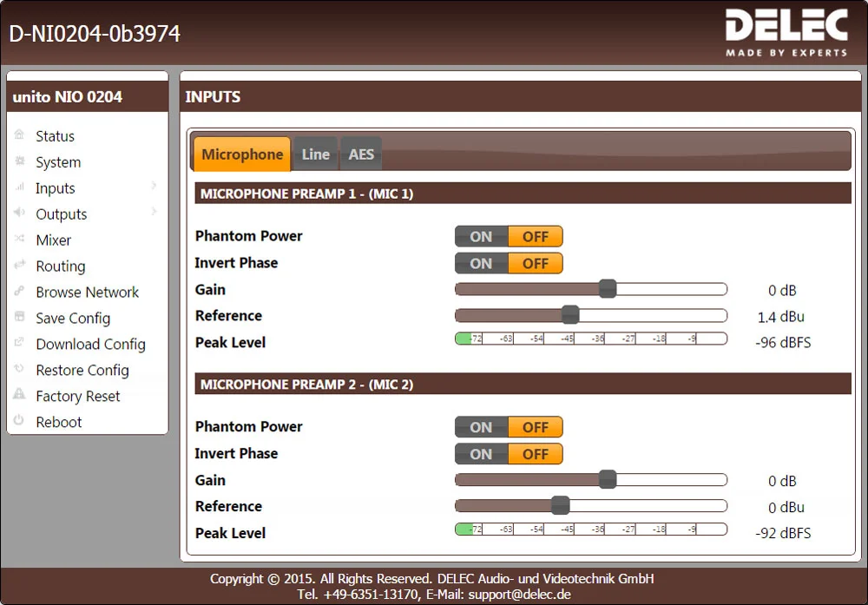Turn MIC 1 Invert Phase ON

point(481,264)
